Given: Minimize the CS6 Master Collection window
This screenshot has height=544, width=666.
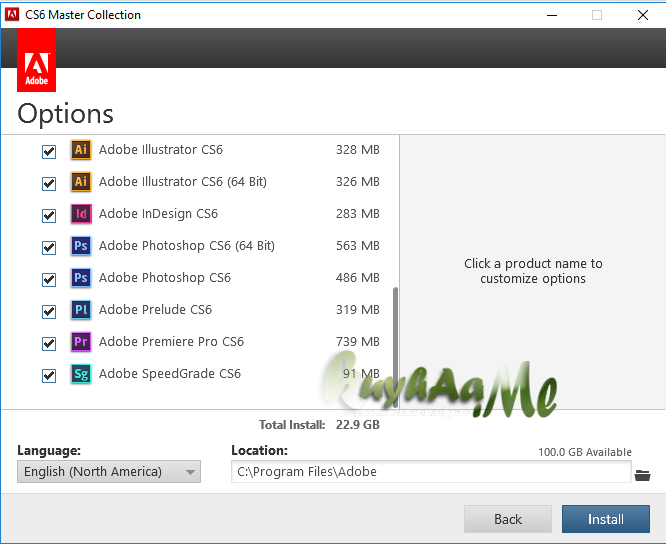Looking at the screenshot, I should (552, 15).
